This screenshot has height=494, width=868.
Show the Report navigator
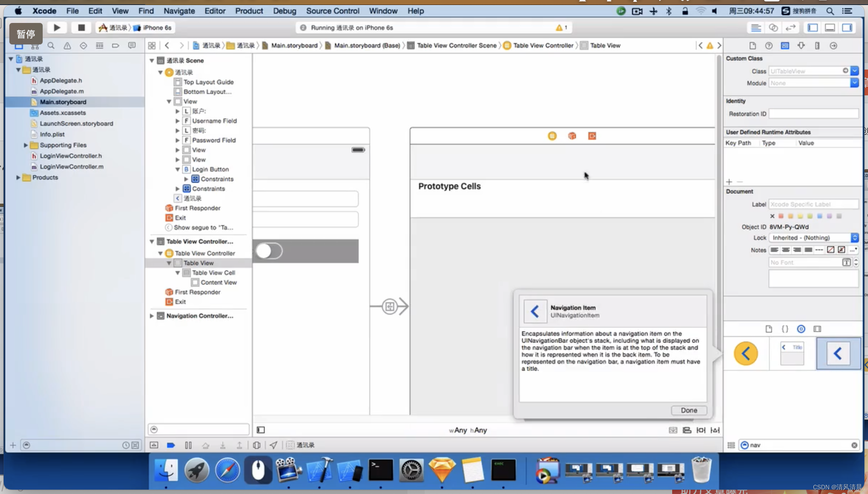132,46
